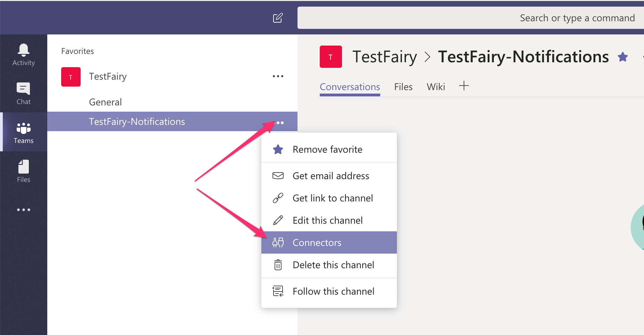Click TestFairy link in header breadcrumb
The image size is (644, 335).
[x=384, y=57]
